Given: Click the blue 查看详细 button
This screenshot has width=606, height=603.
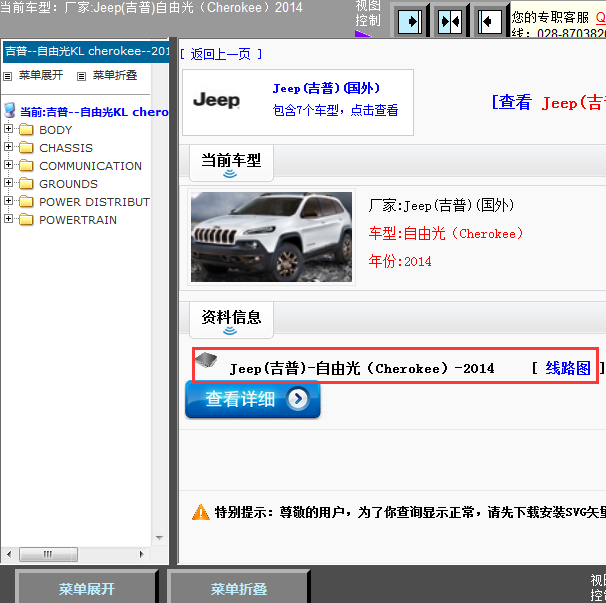Looking at the screenshot, I should click(x=253, y=399).
